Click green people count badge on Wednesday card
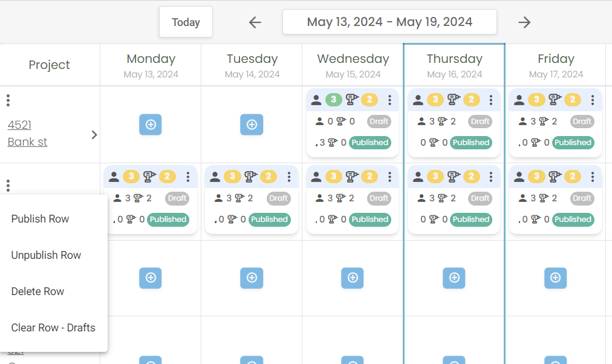 point(334,100)
